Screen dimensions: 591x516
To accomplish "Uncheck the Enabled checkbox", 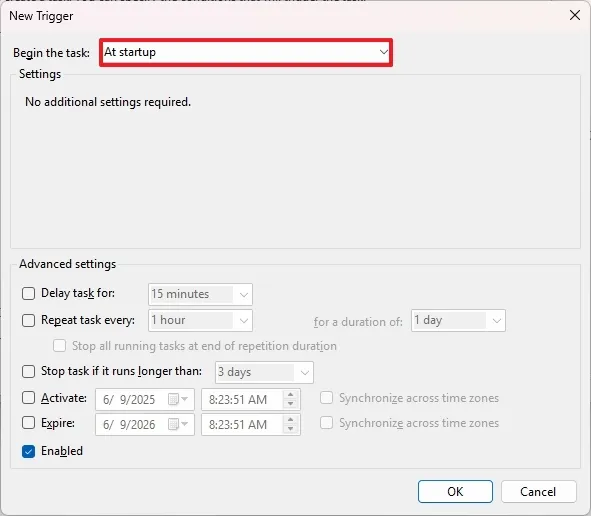I will pos(28,451).
